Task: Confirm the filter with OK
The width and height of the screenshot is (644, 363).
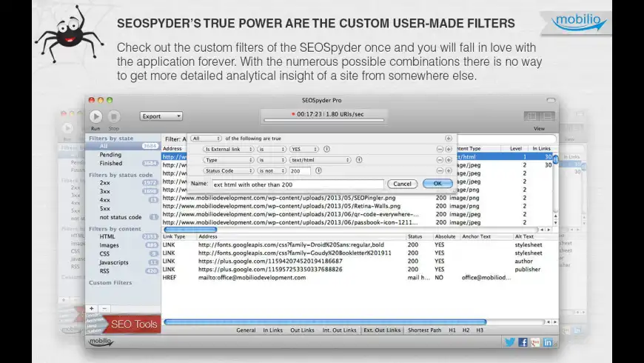Action: (x=437, y=184)
